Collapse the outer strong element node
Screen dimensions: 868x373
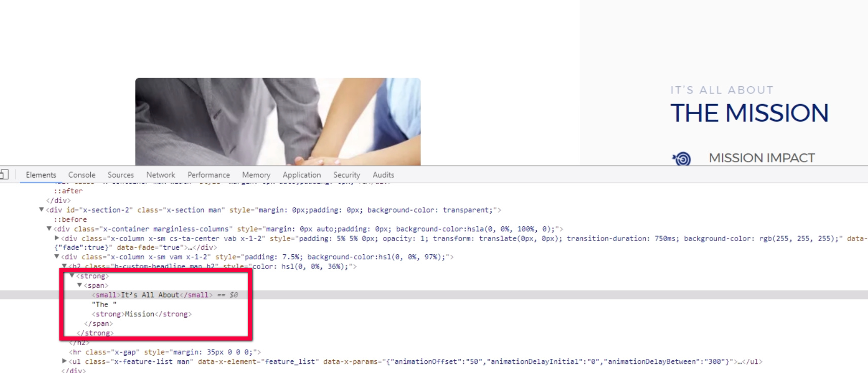click(72, 276)
